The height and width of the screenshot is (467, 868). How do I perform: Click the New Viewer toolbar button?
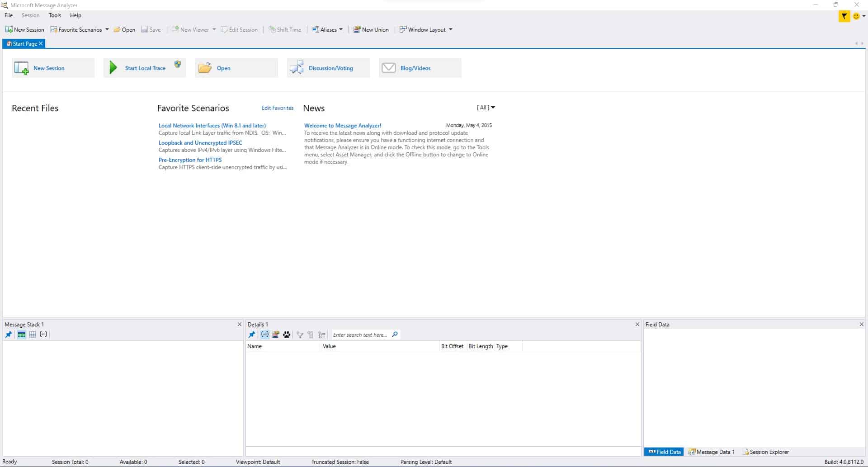[x=190, y=29]
